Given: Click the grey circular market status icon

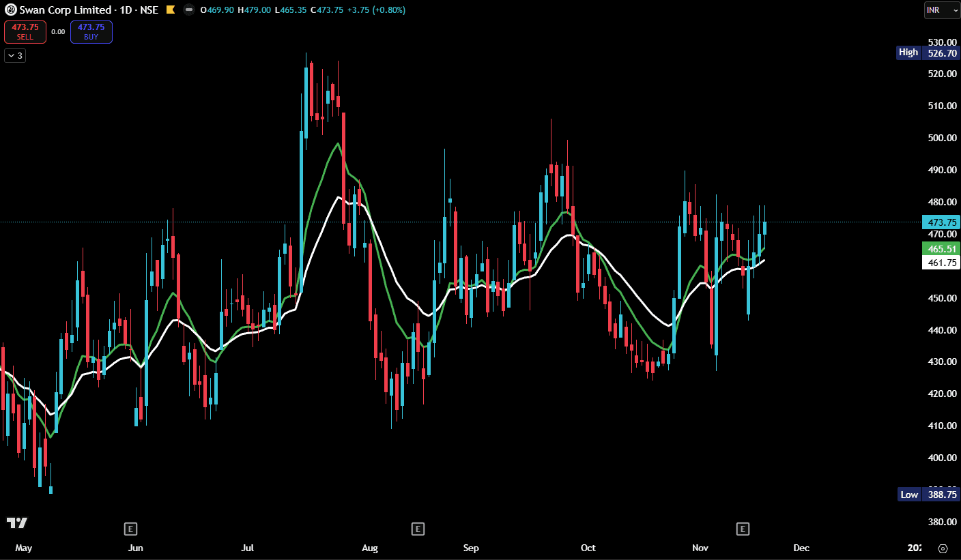Looking at the screenshot, I should (x=188, y=10).
